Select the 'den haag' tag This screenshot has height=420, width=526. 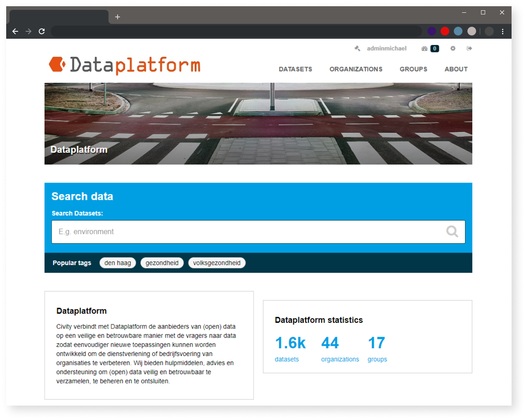click(x=118, y=263)
